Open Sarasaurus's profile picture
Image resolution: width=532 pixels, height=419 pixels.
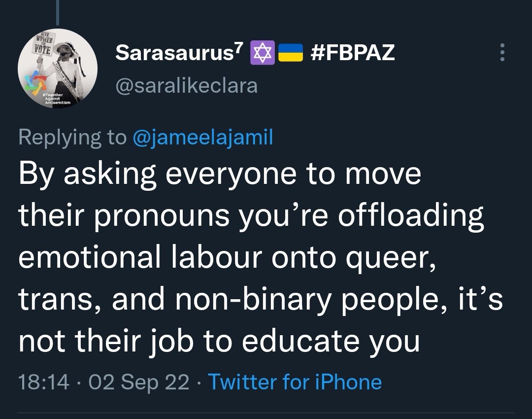click(x=58, y=68)
